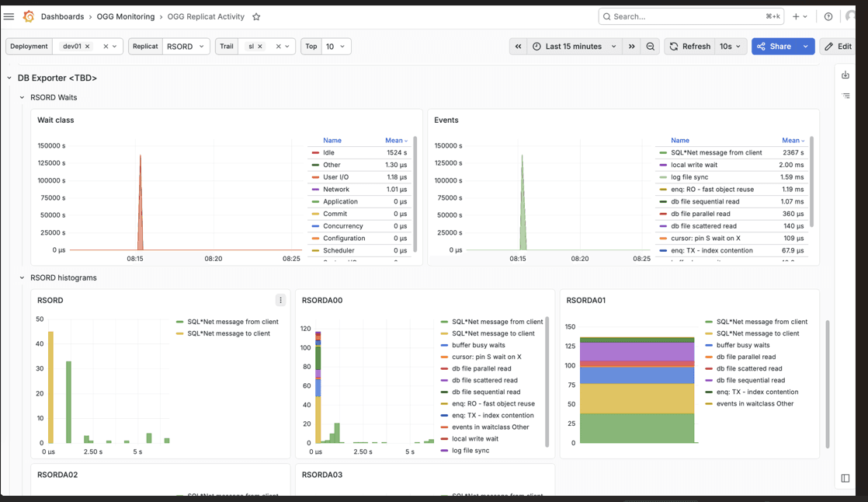
Task: Click the export download icon in right sidebar
Action: pyautogui.click(x=845, y=75)
